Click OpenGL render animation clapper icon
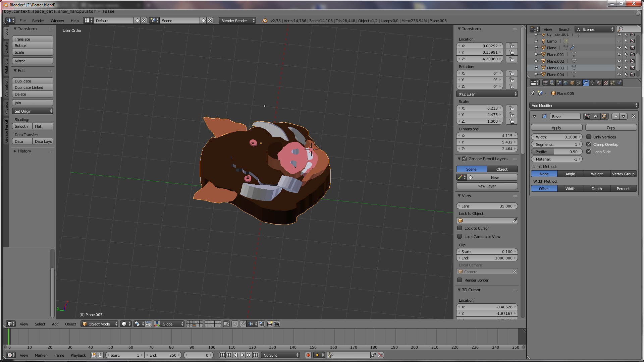 pos(276,324)
